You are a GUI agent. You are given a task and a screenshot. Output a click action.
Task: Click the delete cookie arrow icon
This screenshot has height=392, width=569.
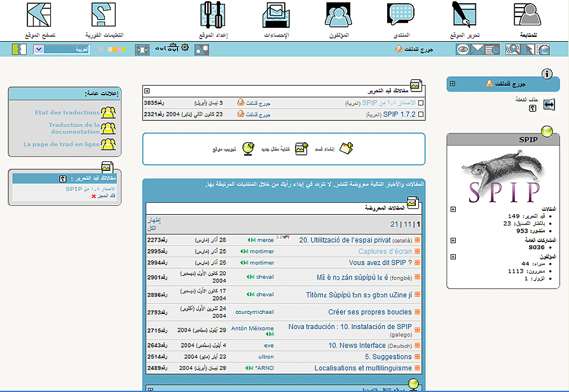coord(549,104)
